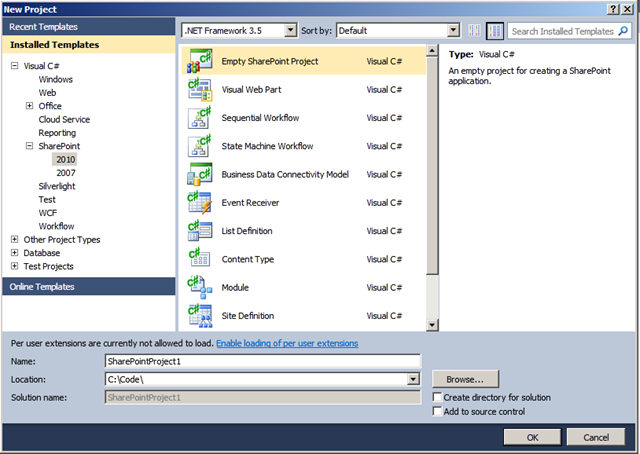Viewport: 640px width, 454px height.
Task: Click the template list scrollbar thumb
Action: tap(432, 165)
